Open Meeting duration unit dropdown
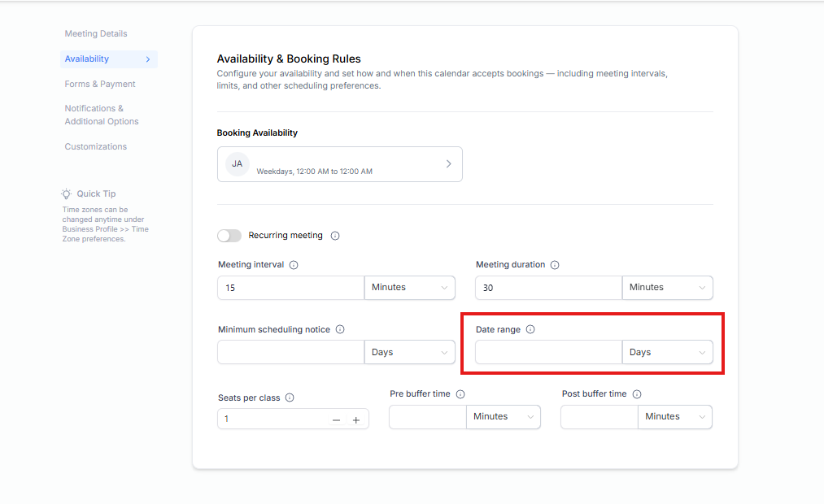 [667, 288]
